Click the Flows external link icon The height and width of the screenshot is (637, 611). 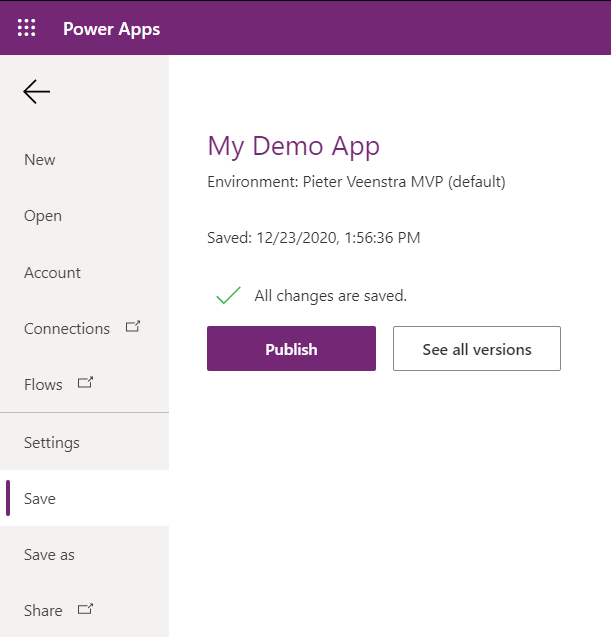click(85, 383)
